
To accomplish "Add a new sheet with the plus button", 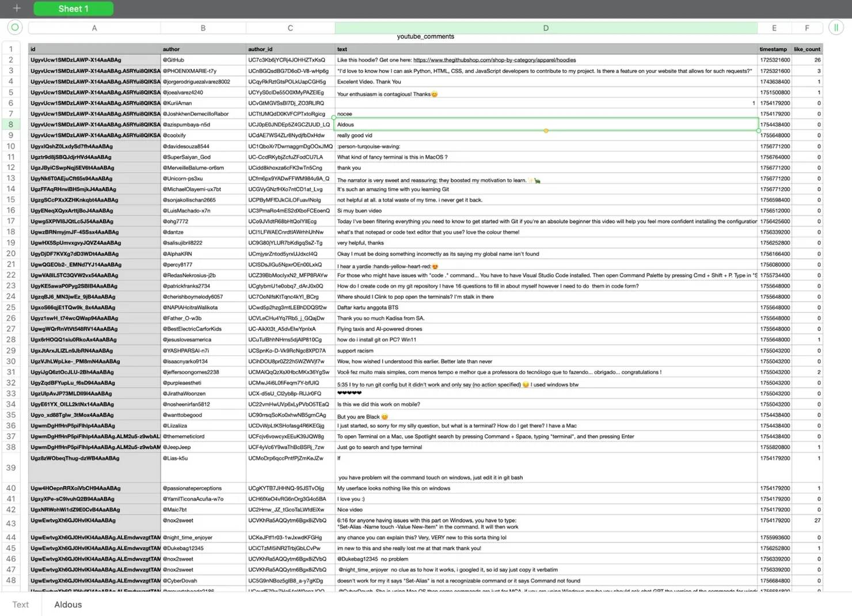I will click(17, 9).
